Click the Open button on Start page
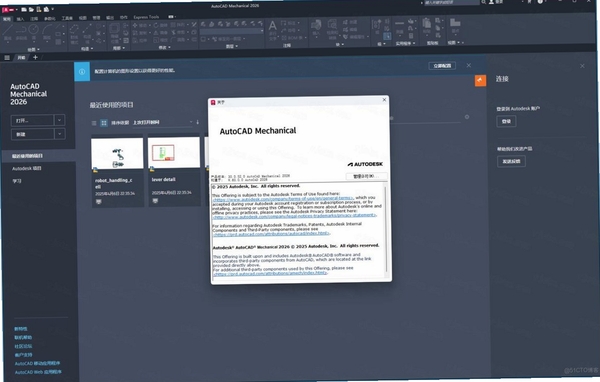Image resolution: width=600 pixels, height=382 pixels. [x=33, y=120]
